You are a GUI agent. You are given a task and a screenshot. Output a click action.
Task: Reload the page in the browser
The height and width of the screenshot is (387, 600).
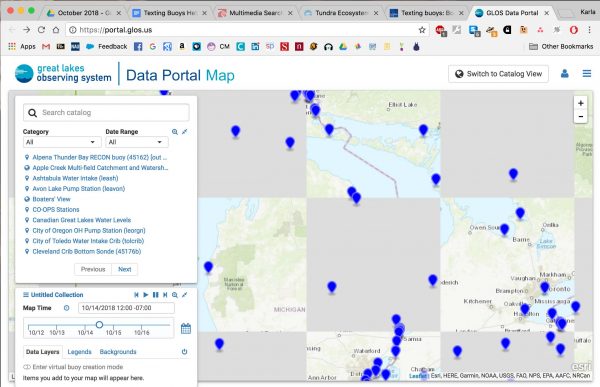point(41,30)
